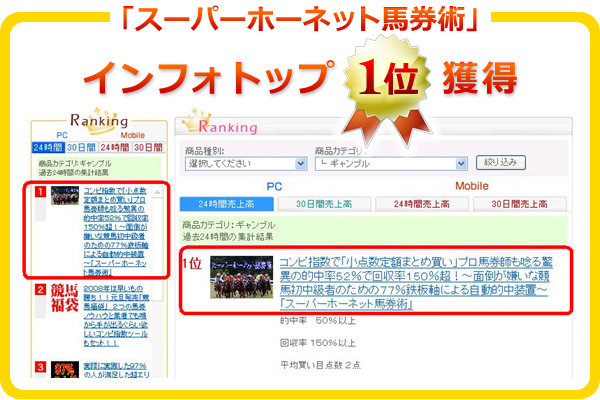The width and height of the screenshot is (600, 400).
Task: Select the Mobile 24時間 tab in the left Ranking widget
Action: (115, 147)
